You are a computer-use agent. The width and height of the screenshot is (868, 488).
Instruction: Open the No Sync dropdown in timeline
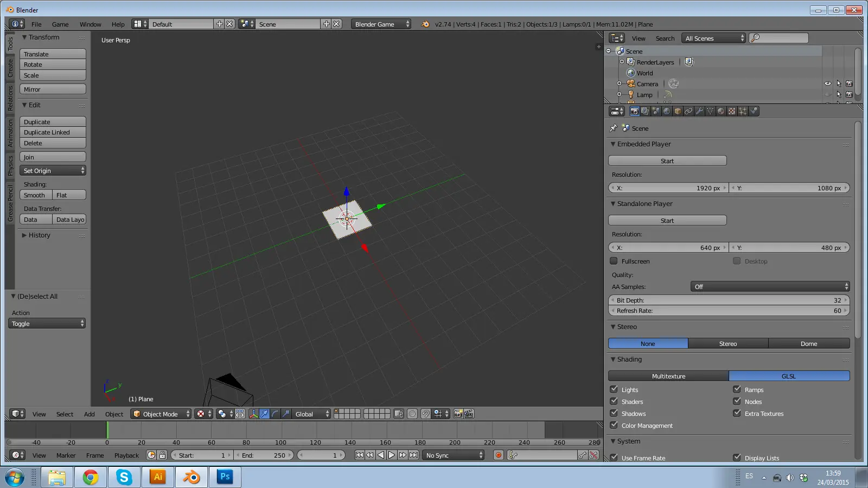click(453, 455)
